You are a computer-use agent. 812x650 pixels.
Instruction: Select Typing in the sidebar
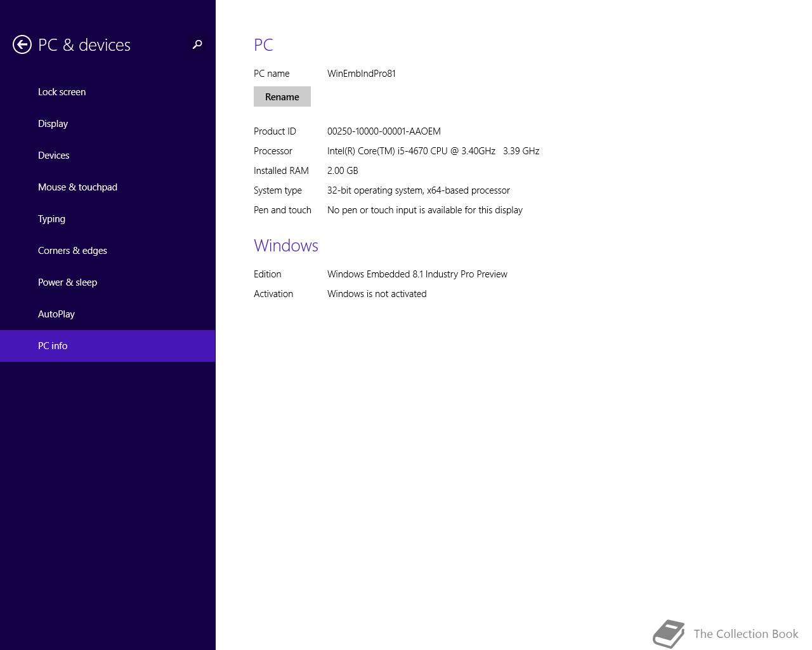point(107,219)
